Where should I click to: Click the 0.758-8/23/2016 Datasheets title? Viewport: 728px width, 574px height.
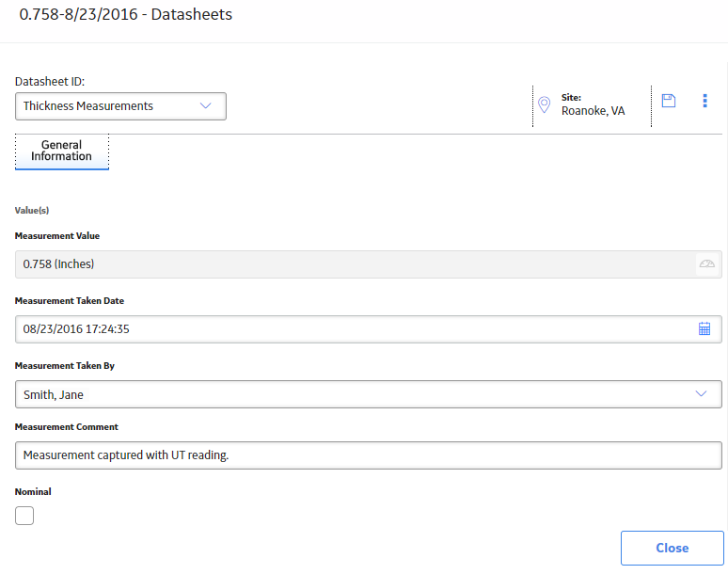click(x=126, y=14)
